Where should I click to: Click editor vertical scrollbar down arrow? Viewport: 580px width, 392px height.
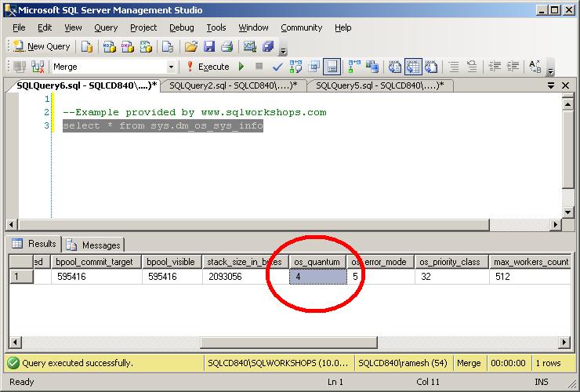point(567,212)
